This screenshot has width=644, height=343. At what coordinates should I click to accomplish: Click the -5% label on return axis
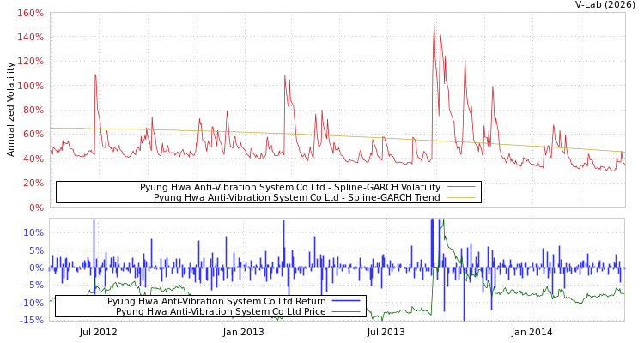coord(33,286)
